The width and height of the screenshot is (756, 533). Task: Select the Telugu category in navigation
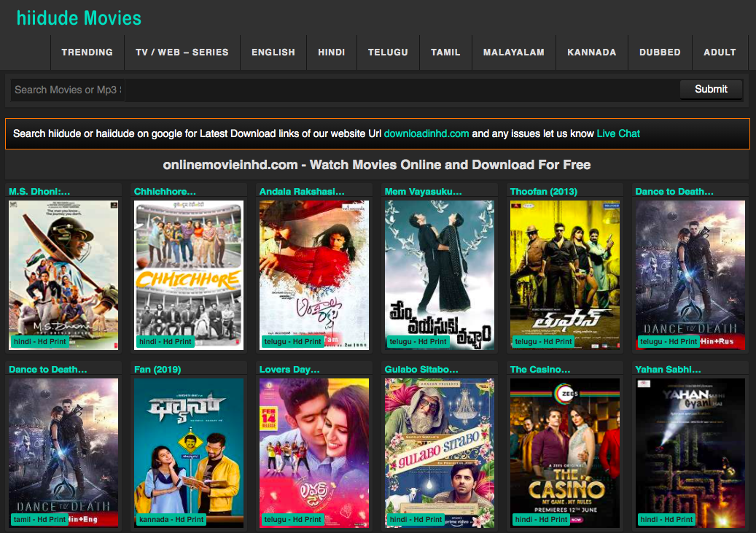pos(388,52)
